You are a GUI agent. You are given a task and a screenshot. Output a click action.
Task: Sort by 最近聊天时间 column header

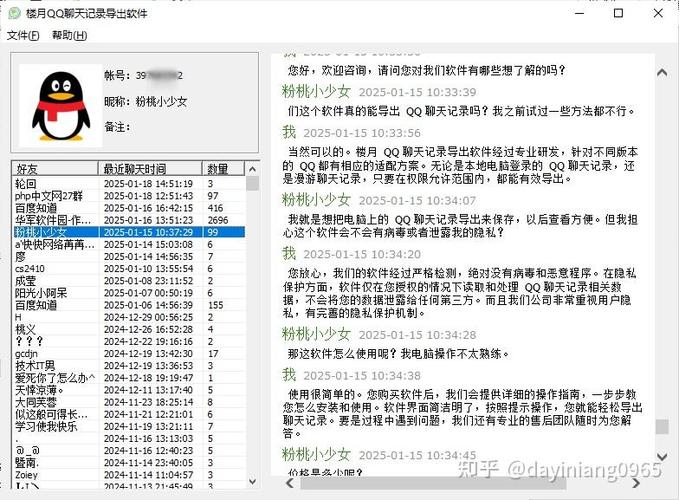[150, 168]
